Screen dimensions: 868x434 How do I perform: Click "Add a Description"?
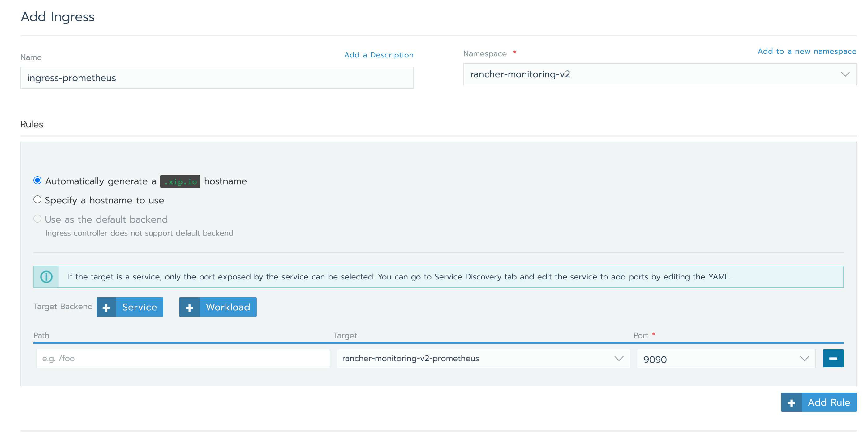(379, 55)
